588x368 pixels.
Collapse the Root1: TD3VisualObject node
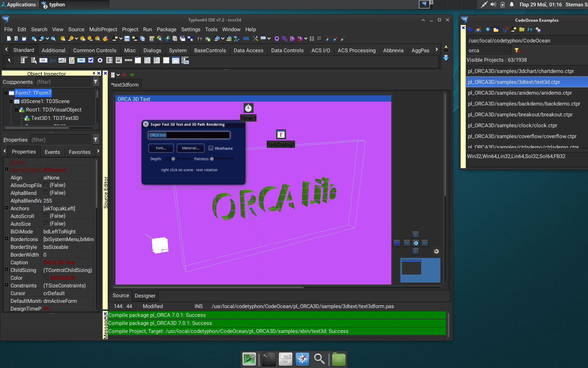[16, 110]
